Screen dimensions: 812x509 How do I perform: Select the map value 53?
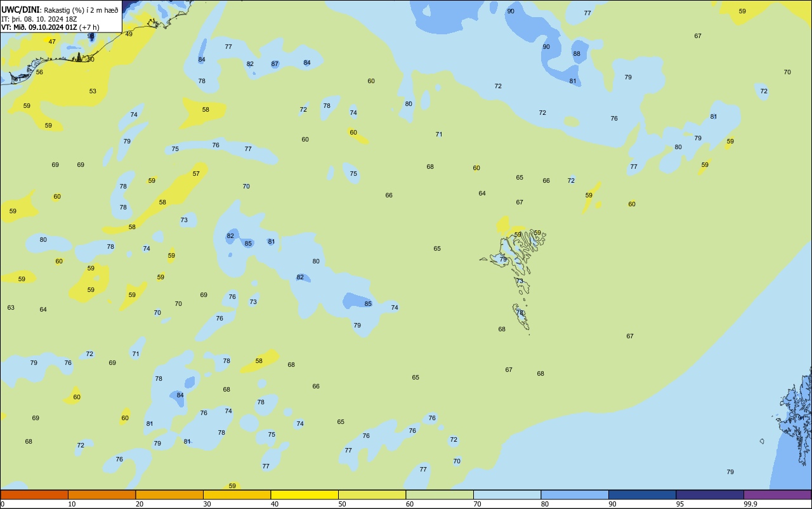point(93,91)
